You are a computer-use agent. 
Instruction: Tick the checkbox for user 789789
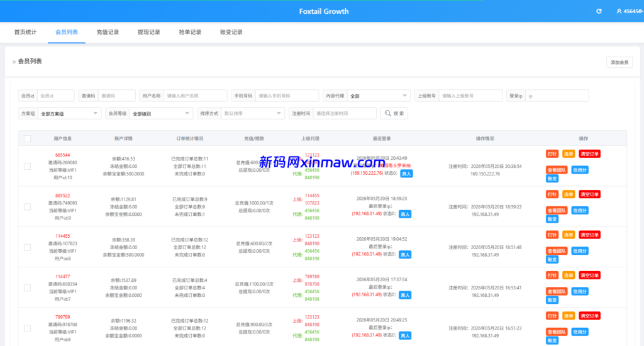click(27, 328)
